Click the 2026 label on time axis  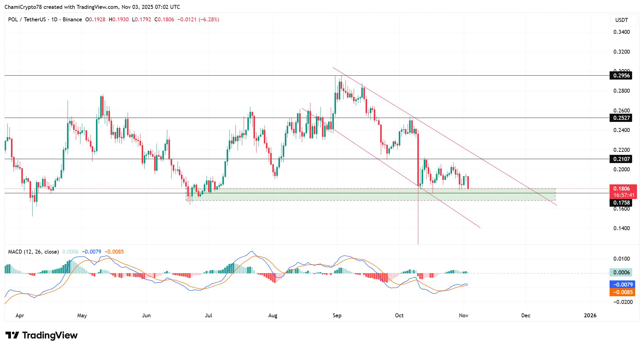(590, 315)
